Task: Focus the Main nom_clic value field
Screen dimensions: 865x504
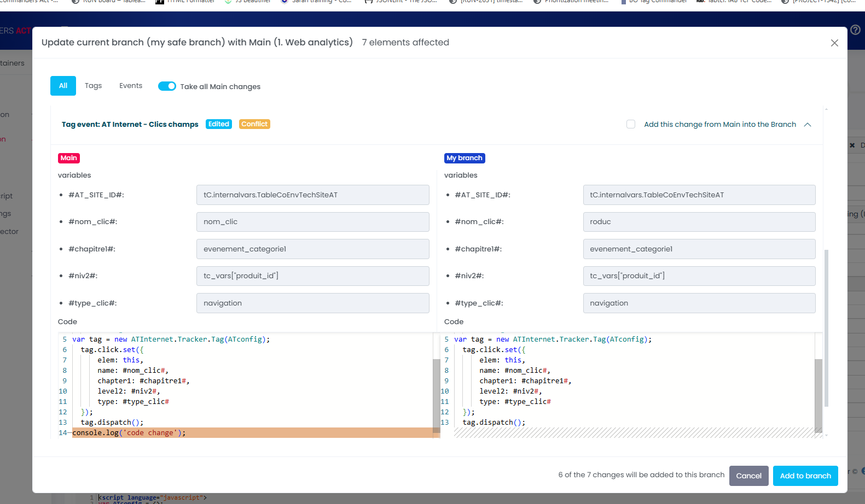Action: [x=312, y=222]
